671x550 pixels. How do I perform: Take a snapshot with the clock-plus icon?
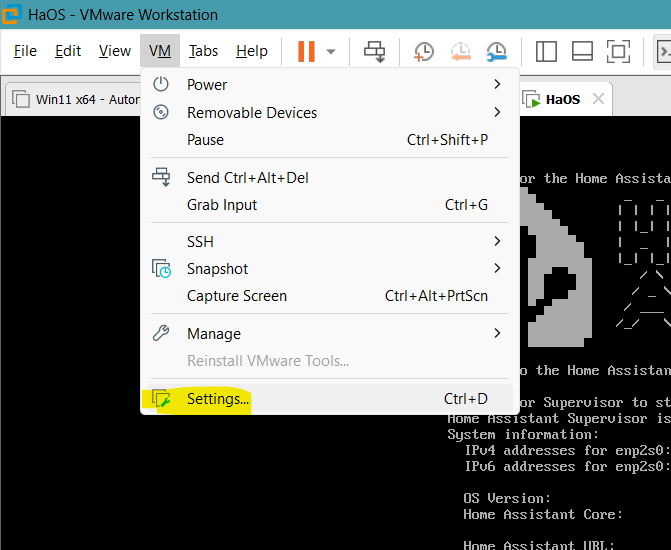coord(424,52)
